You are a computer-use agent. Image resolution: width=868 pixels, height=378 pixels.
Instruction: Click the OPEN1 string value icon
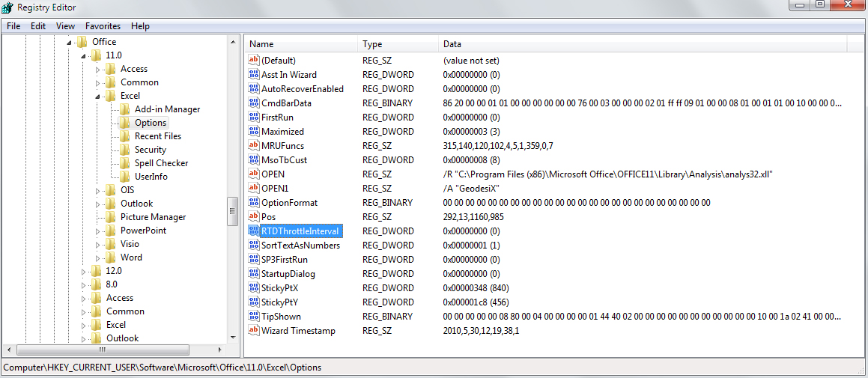point(254,188)
